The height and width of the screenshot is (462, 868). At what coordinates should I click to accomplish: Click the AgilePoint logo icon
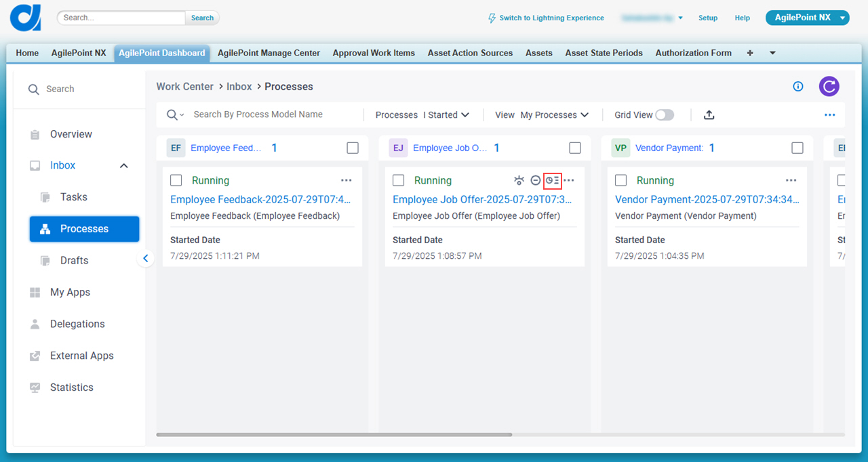[26, 18]
